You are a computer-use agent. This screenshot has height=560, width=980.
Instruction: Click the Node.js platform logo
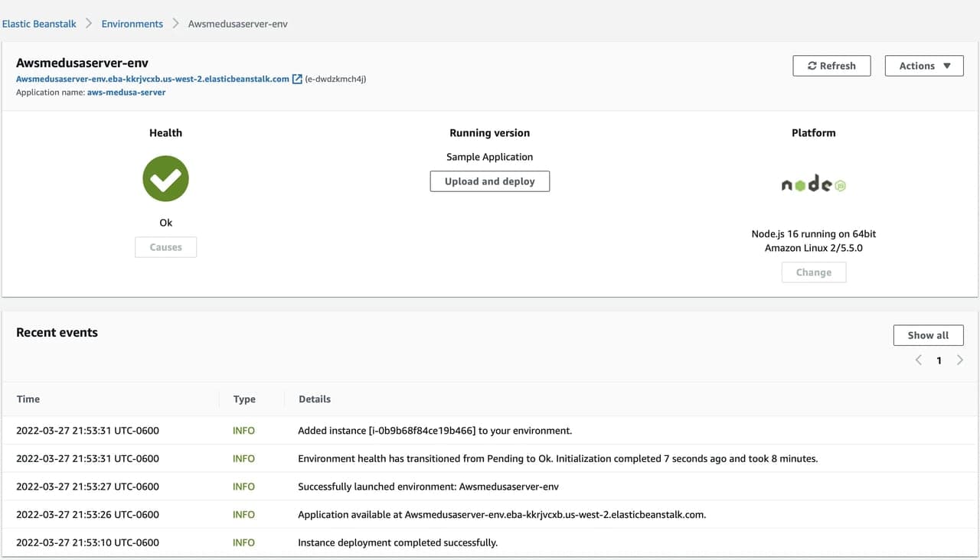coord(813,184)
